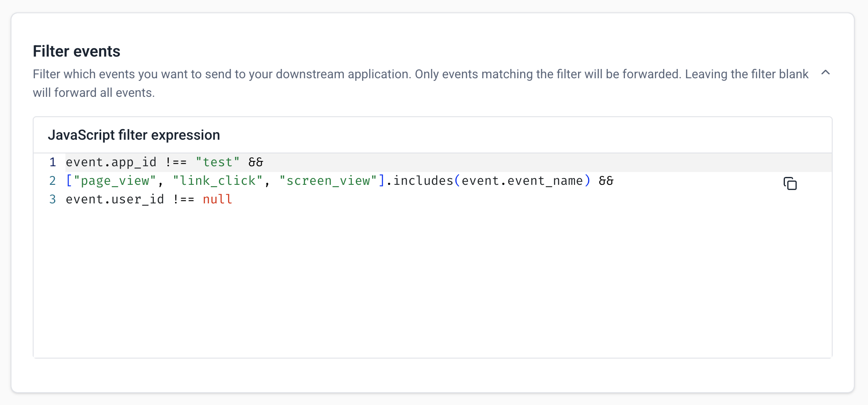Screen dimensions: 868x405
Task: Select line number 1 in the editor
Action: (53, 162)
